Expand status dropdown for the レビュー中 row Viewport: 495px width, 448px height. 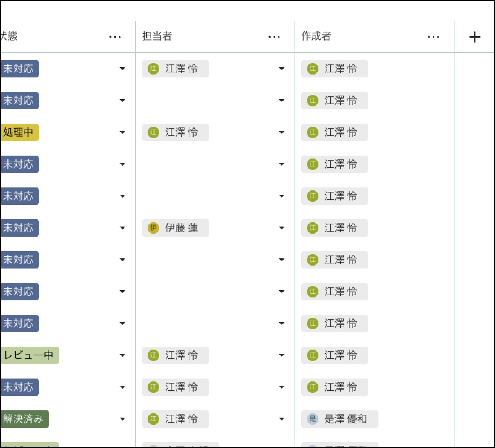122,355
